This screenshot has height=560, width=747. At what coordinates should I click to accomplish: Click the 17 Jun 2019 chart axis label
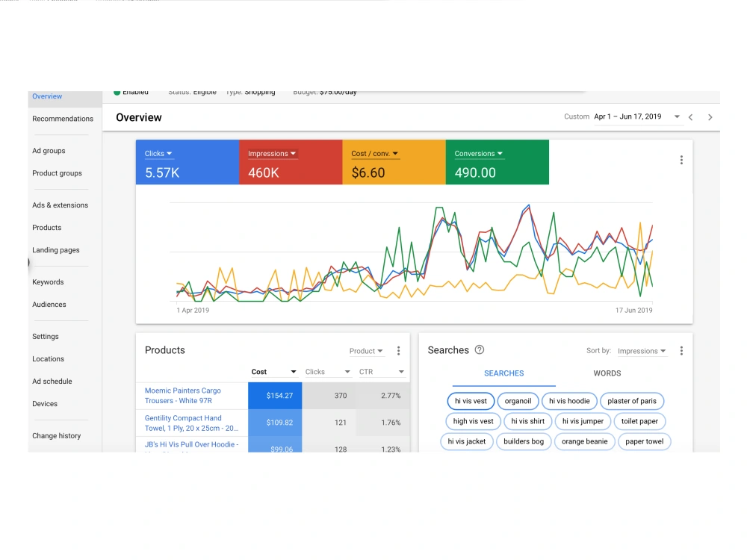[x=633, y=311]
